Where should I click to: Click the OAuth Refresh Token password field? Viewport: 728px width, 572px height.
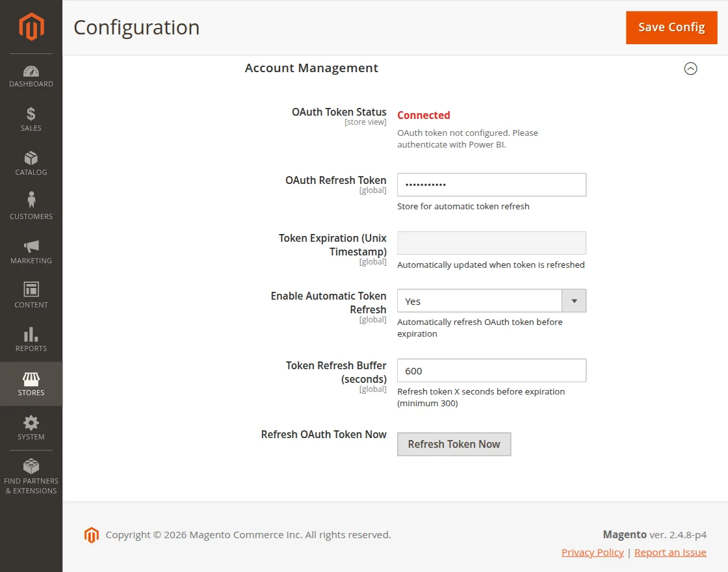tap(491, 185)
